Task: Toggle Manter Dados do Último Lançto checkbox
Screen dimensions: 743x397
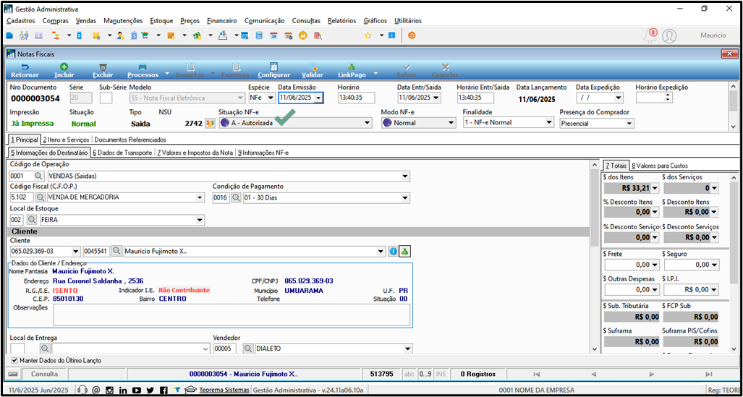Action: (14, 361)
